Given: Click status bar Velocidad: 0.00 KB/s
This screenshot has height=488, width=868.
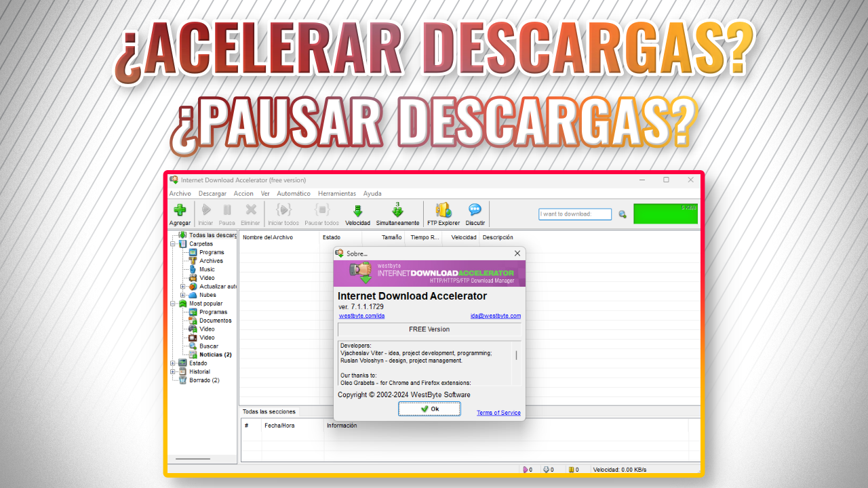Looking at the screenshot, I should [x=619, y=469].
